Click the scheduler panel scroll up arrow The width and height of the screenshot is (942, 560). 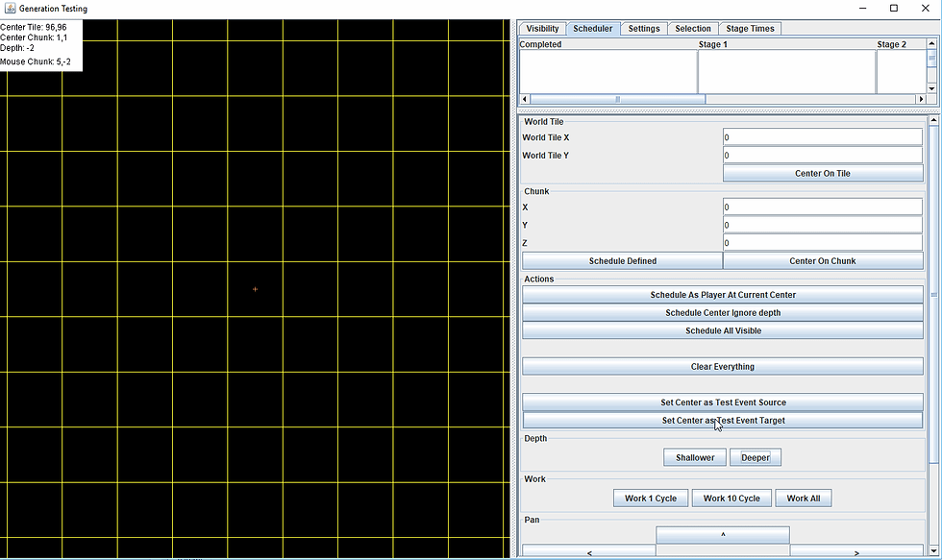933,121
